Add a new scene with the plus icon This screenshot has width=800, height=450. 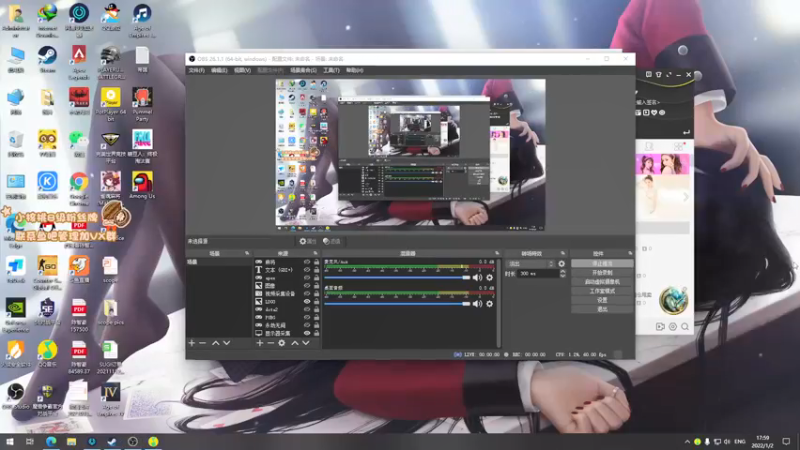tap(192, 343)
